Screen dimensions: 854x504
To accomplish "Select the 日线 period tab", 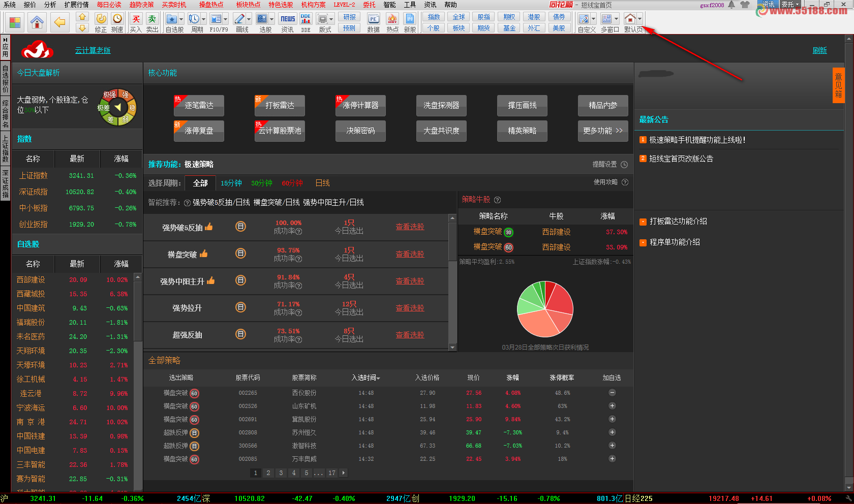I will tap(322, 183).
